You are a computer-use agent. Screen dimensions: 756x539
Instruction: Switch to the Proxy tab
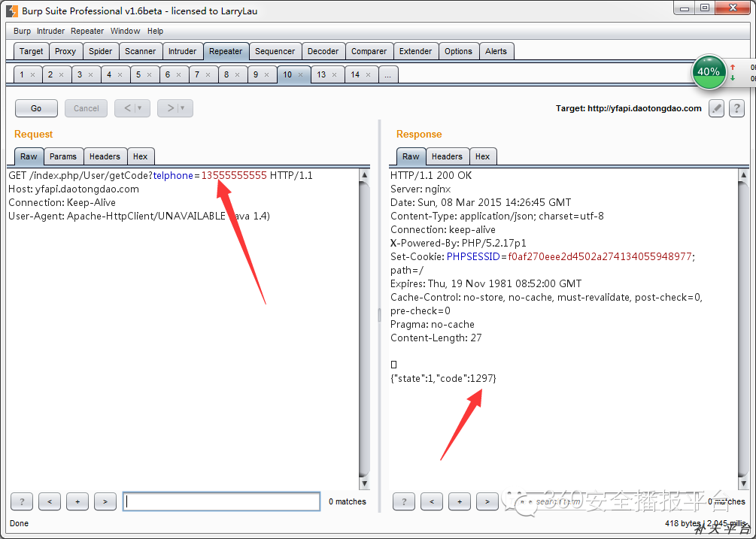pos(65,51)
